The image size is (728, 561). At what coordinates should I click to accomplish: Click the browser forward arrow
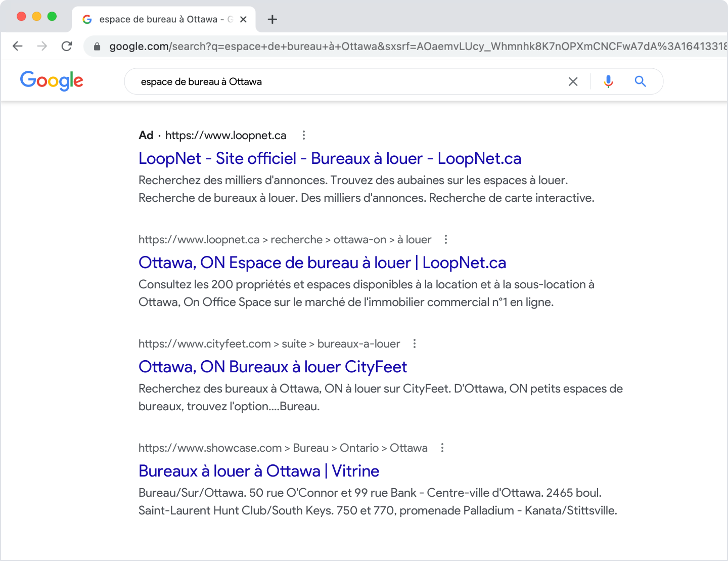[x=42, y=46]
